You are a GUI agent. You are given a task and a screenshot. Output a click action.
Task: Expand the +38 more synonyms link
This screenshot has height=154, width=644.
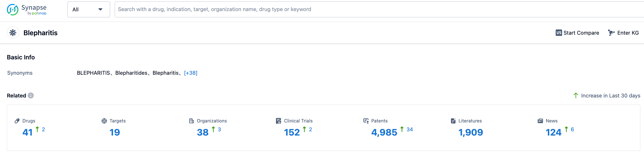tap(191, 73)
